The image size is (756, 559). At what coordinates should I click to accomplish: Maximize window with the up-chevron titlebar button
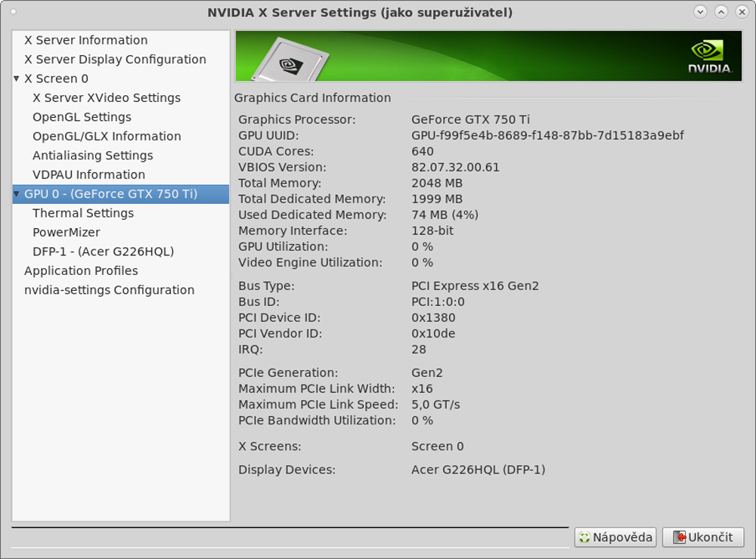[720, 12]
